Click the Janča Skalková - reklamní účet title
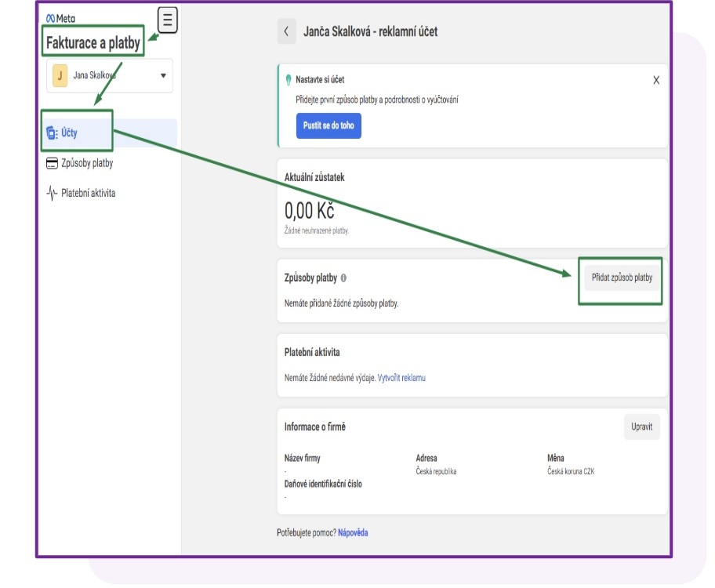This screenshot has height=588, width=715. point(370,32)
